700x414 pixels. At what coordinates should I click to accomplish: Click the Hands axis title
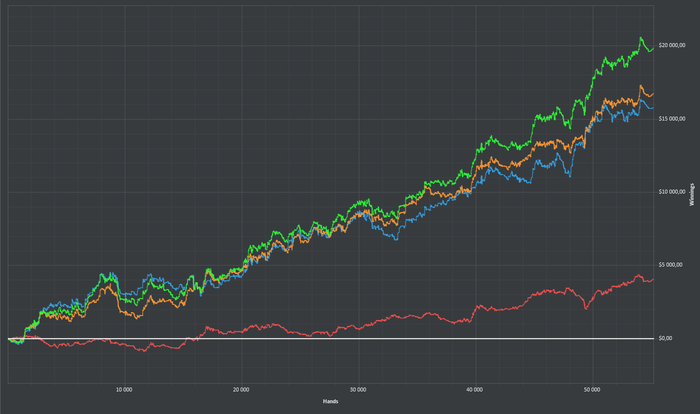pos(330,401)
